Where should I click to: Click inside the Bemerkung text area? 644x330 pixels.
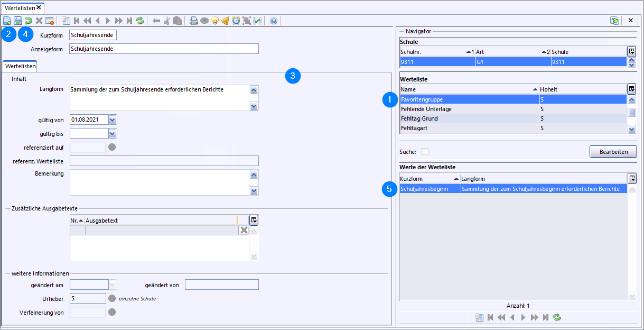159,182
